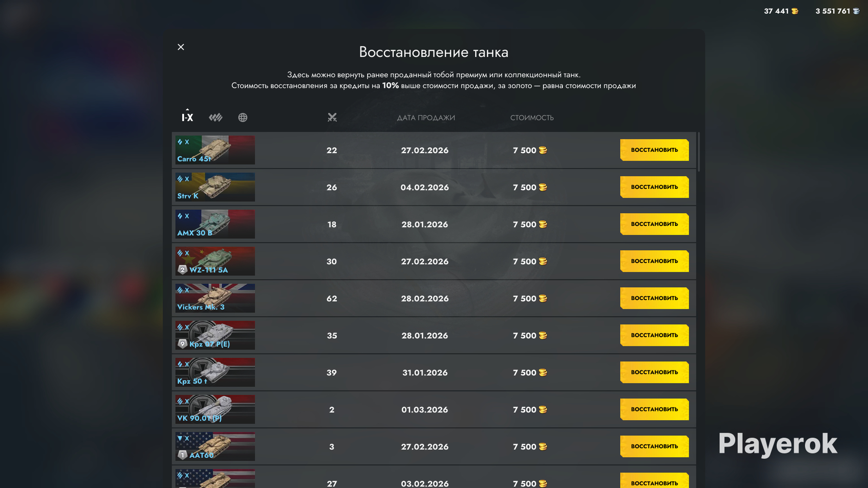Image resolution: width=868 pixels, height=488 pixels.
Task: Click the gold coin in Carro 45t price
Action: coord(543,150)
